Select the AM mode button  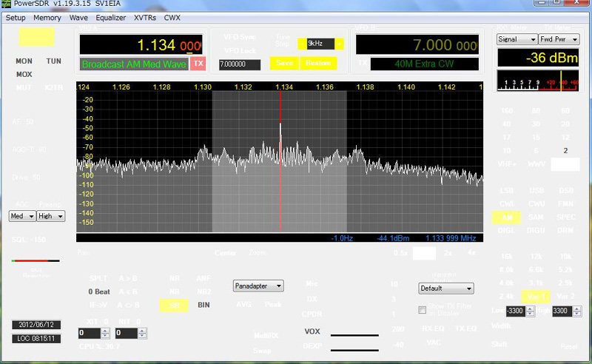(x=506, y=218)
